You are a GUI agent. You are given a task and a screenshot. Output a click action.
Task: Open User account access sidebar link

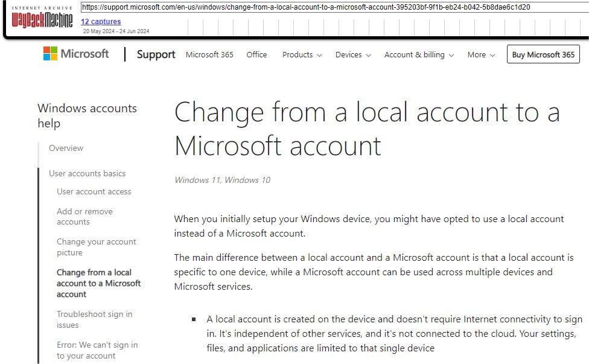tap(94, 191)
